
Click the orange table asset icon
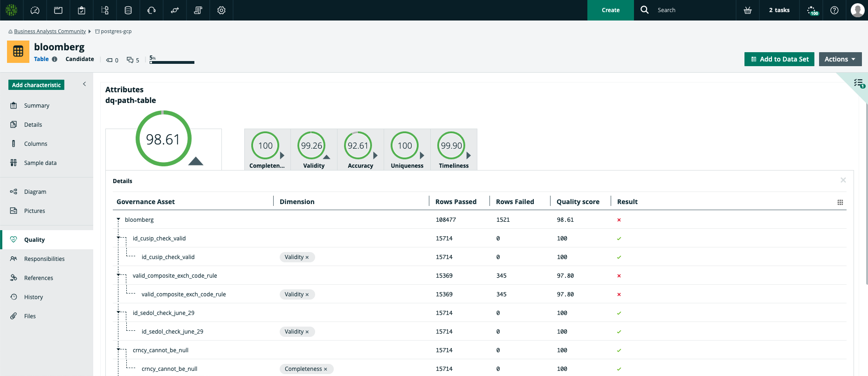[x=18, y=51]
